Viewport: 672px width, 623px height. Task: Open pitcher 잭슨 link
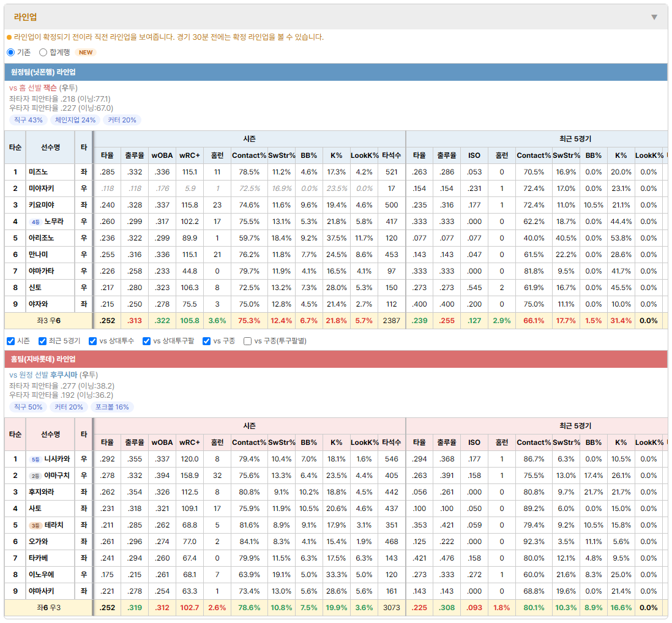tap(50, 88)
